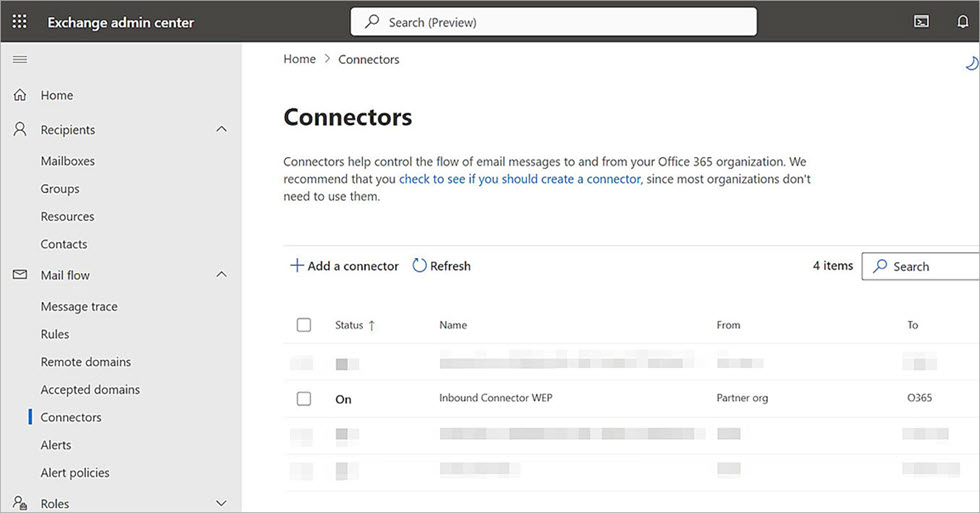Viewport: 980px width, 513px height.
Task: Open the notifications bell icon
Action: pos(962,22)
